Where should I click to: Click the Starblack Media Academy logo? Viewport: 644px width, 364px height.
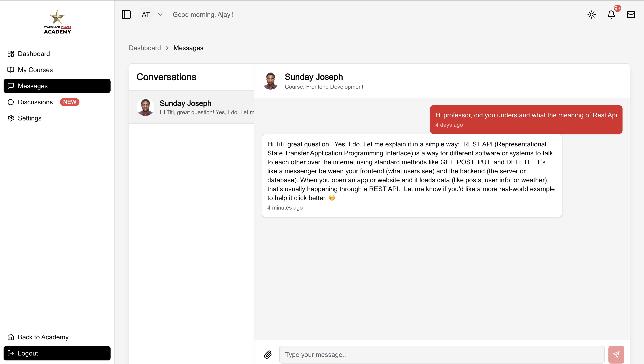[57, 21]
